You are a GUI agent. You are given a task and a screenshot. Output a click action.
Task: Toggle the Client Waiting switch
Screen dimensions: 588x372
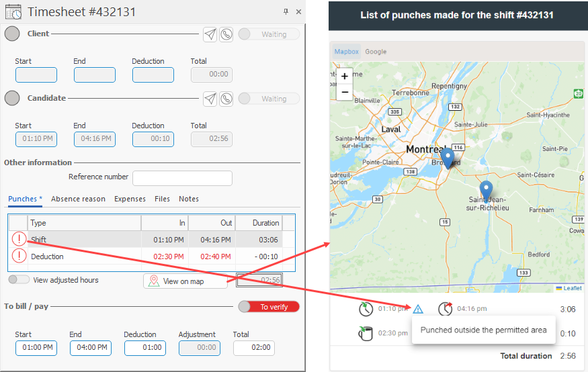[x=268, y=34]
